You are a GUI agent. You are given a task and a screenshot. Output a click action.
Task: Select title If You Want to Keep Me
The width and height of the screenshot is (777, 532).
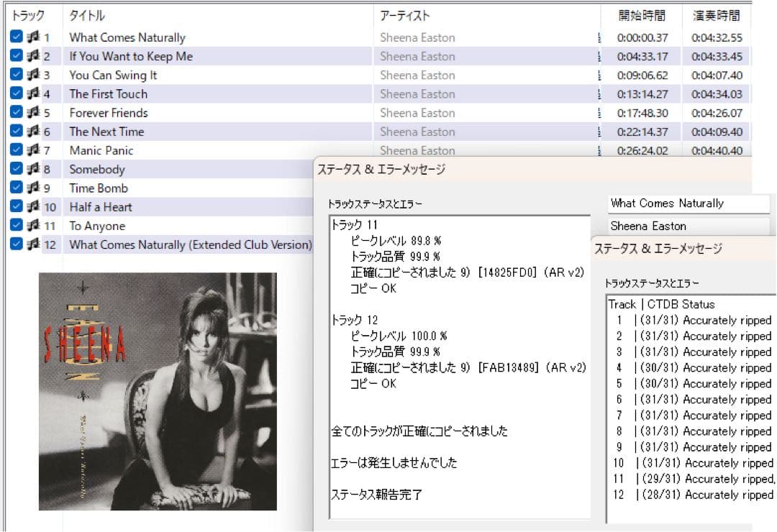131,57
